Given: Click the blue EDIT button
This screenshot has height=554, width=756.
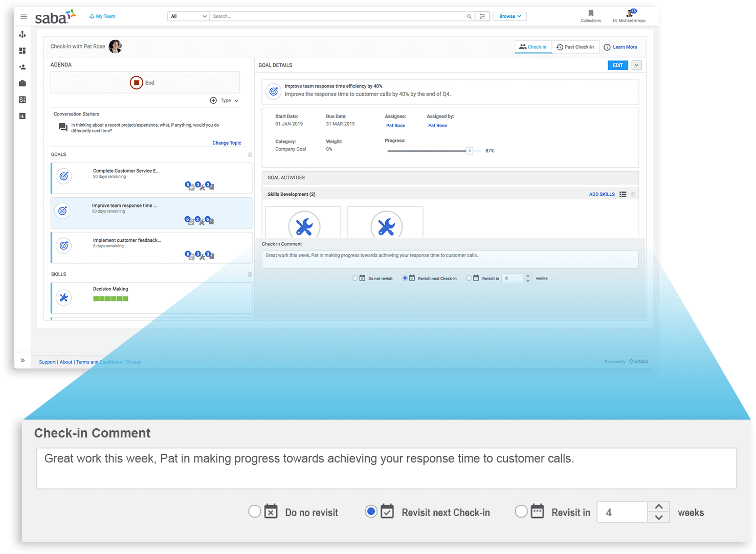Looking at the screenshot, I should [617, 65].
